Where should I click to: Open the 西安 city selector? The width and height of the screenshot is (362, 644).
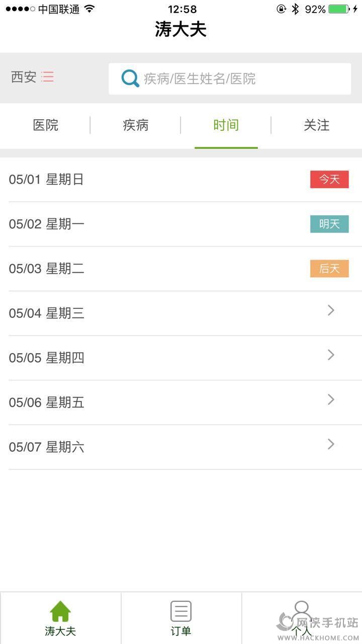[x=24, y=77]
